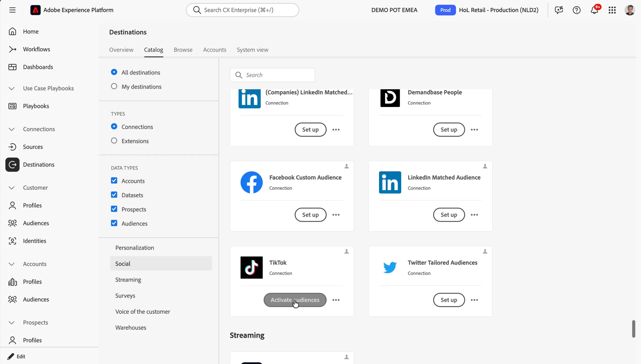Click the Facebook Custom Audience logo
The image size is (641, 364).
click(x=251, y=182)
